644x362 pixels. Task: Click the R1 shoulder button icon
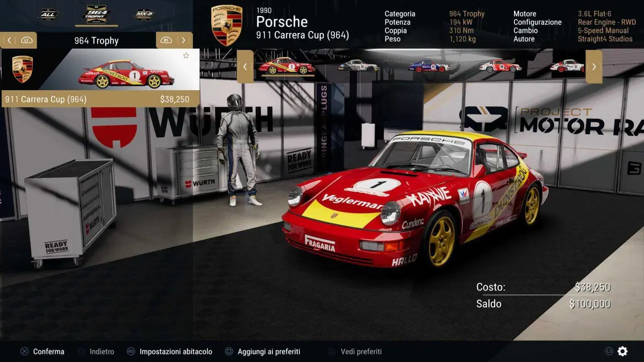pos(166,40)
